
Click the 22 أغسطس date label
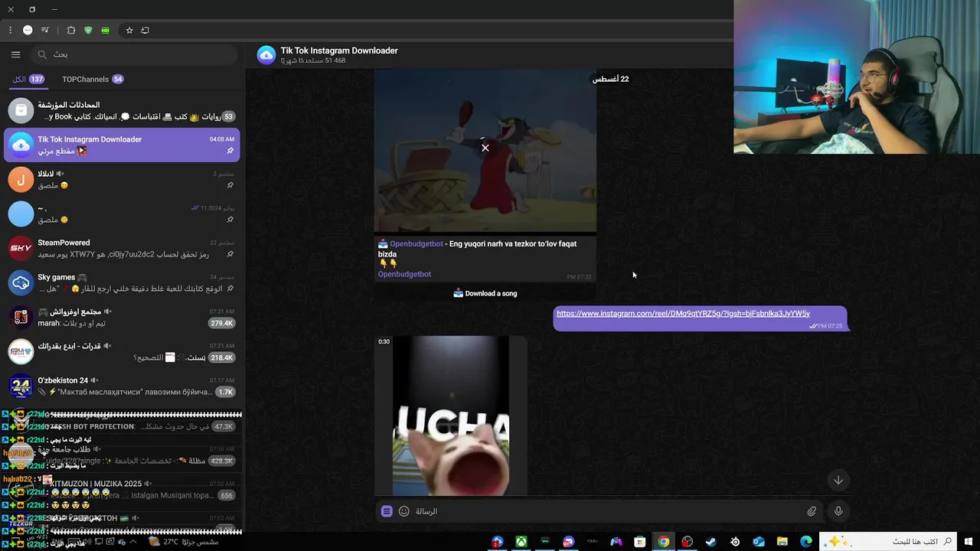(611, 79)
